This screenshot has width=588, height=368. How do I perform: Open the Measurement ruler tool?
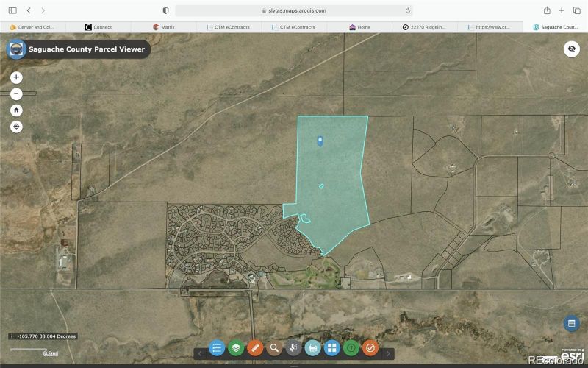coord(255,348)
